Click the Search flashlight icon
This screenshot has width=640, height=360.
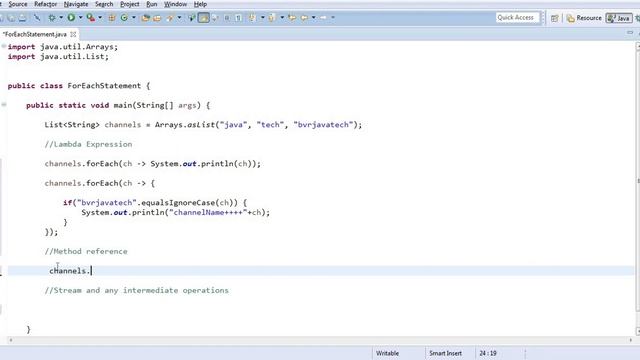(x=170, y=18)
